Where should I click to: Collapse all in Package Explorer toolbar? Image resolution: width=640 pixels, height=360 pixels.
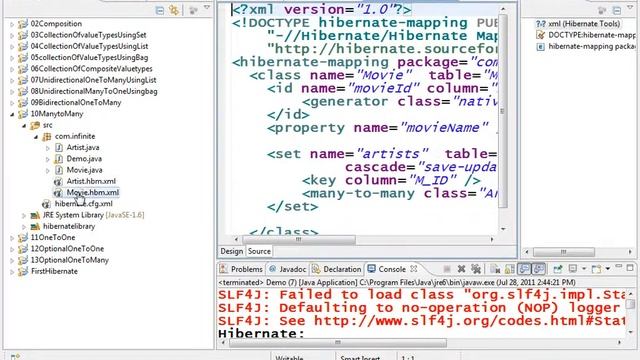click(160, 11)
